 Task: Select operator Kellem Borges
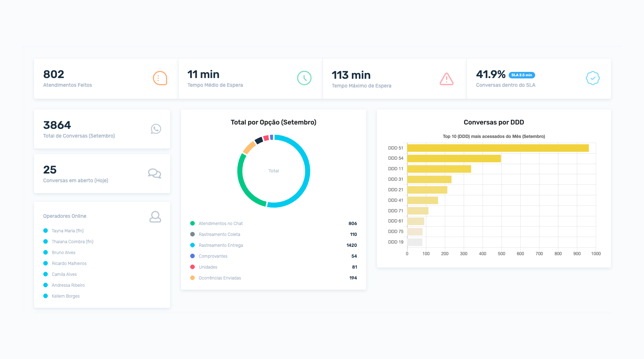tap(66, 296)
